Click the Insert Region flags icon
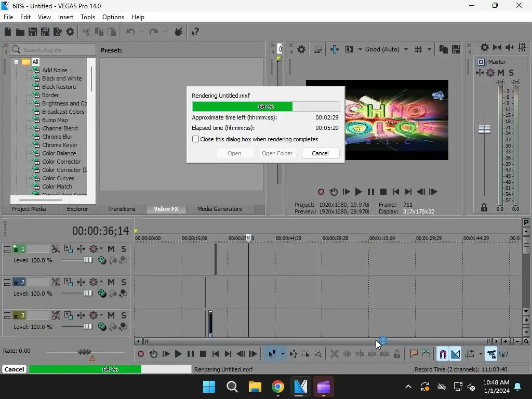Viewport: 532px width, 399px height. tap(426, 354)
